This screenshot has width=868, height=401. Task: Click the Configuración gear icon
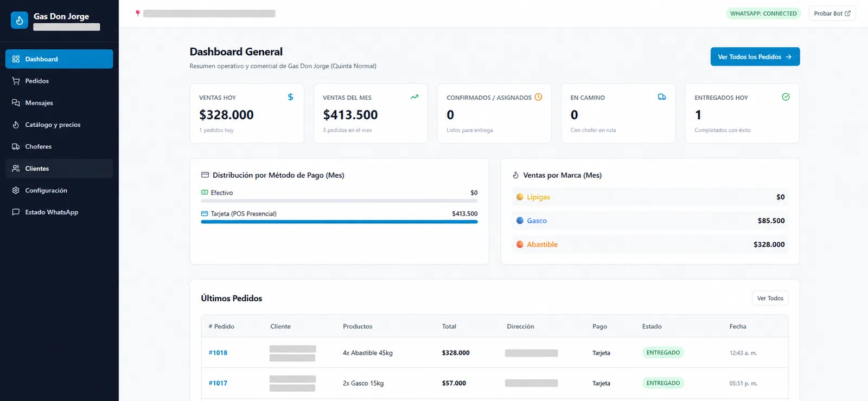(x=16, y=190)
